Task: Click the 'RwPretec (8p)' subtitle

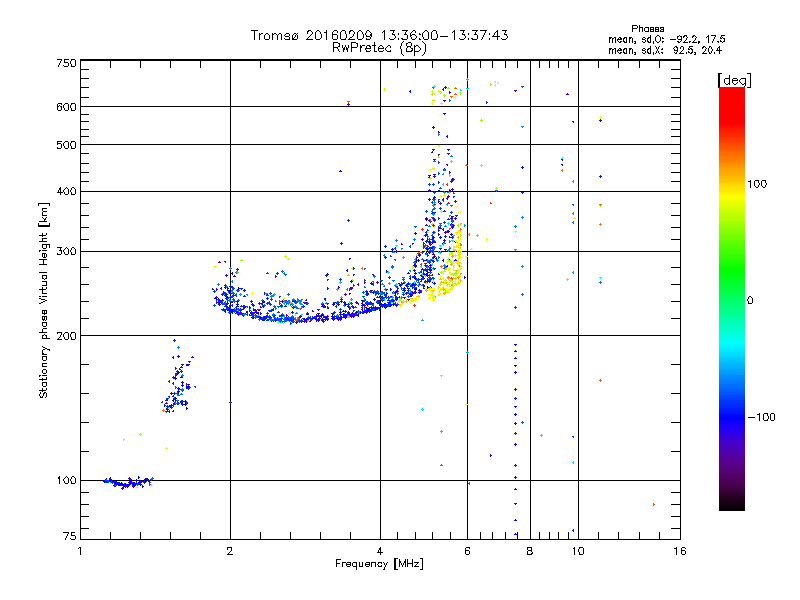Action: pos(379,48)
